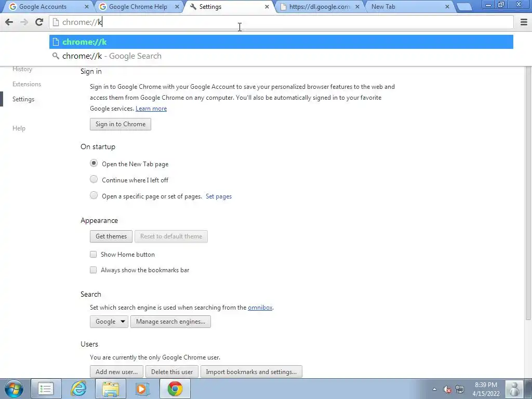Switch to the dl.google.com tab
532x399 pixels.
click(x=320, y=7)
